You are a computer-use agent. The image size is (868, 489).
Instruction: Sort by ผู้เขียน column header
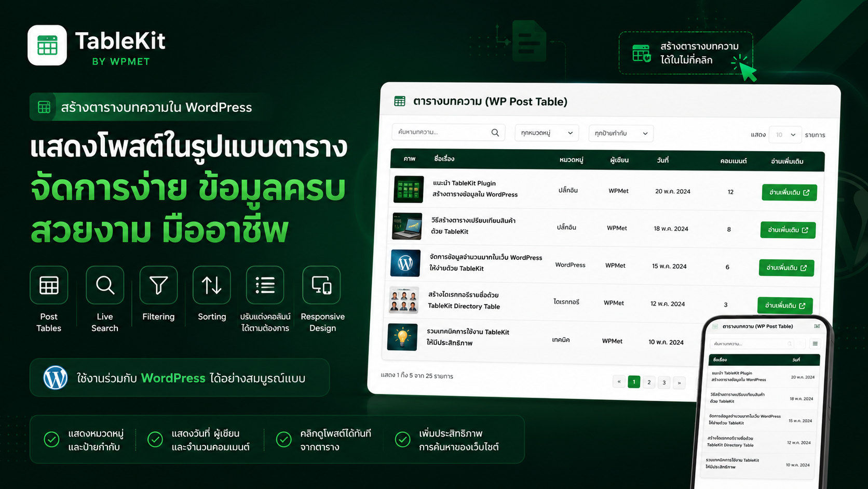(x=619, y=160)
